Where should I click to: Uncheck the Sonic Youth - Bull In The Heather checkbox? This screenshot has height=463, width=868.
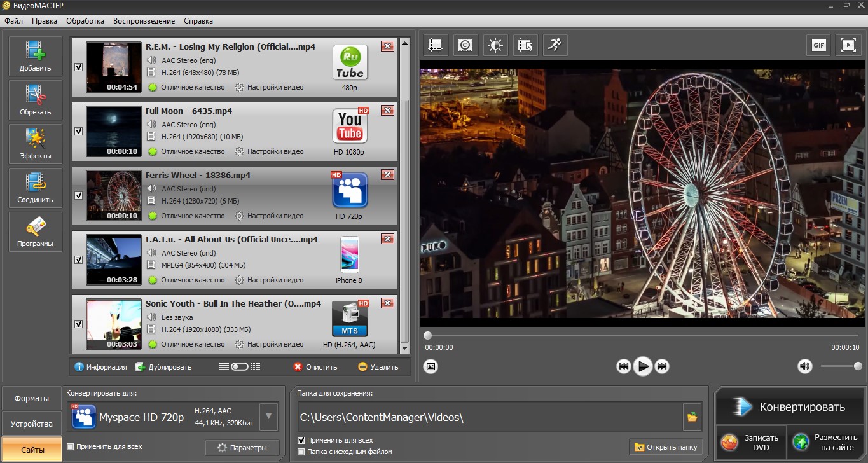click(78, 324)
